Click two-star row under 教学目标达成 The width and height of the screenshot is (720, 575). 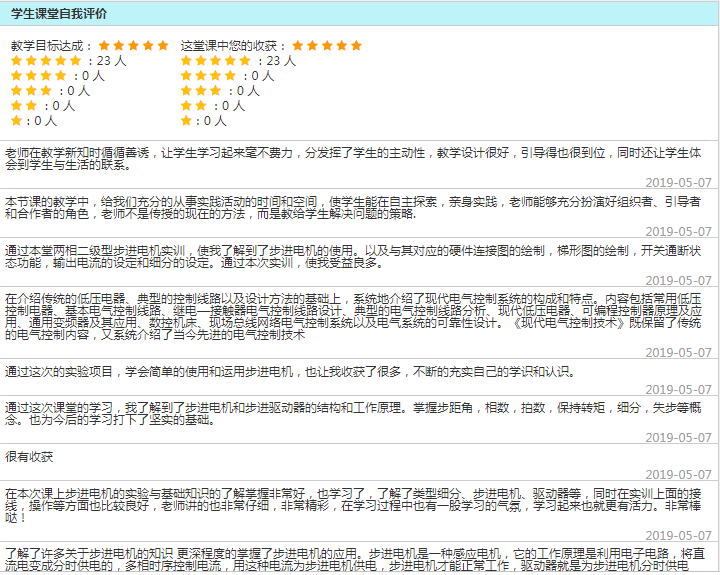tap(24, 106)
